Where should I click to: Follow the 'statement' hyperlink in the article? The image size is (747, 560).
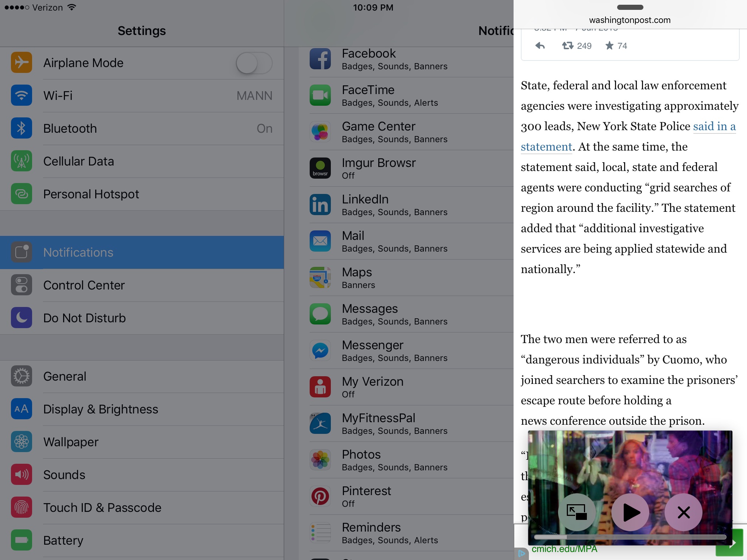[546, 147]
